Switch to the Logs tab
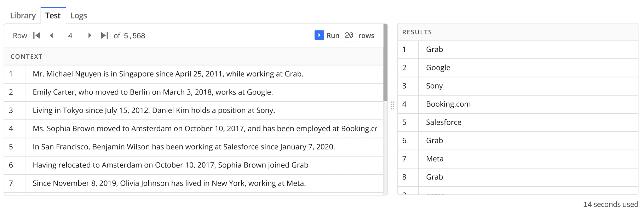 pos(79,16)
